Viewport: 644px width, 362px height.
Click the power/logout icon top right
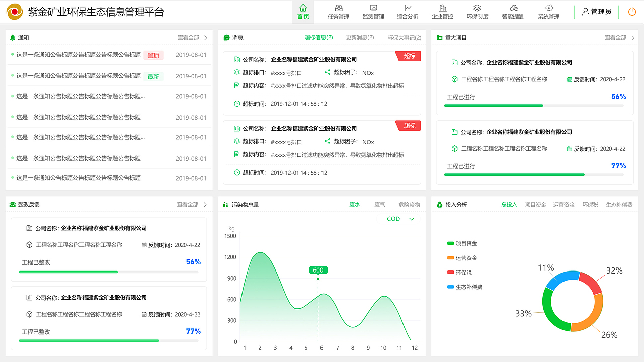(x=632, y=11)
